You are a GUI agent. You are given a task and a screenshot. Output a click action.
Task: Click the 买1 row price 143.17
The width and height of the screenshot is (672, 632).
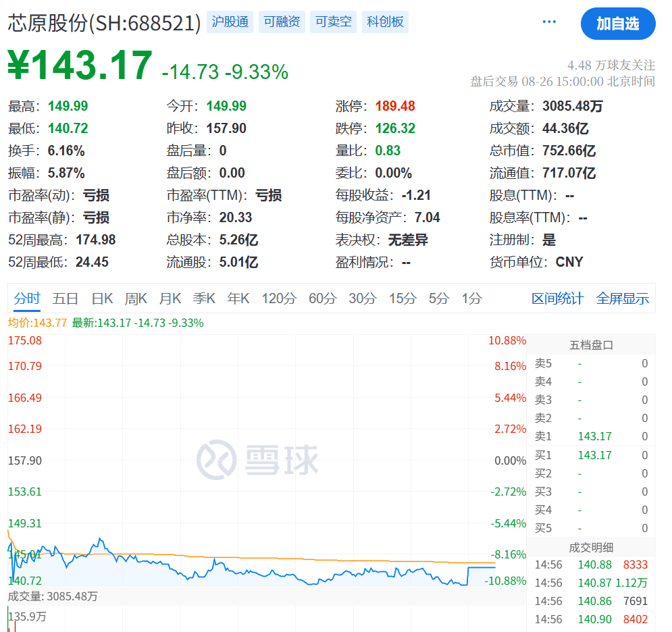click(x=594, y=455)
